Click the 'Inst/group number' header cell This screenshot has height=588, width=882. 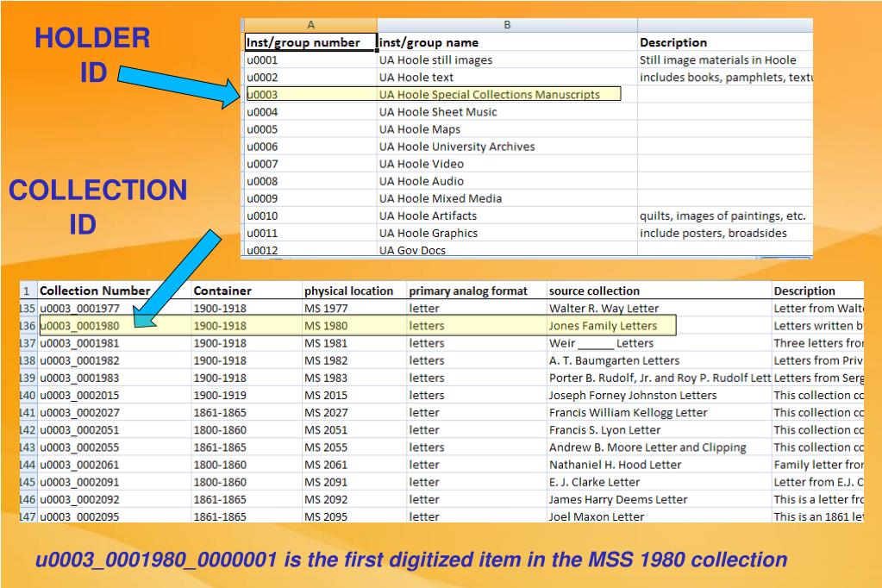(310, 42)
